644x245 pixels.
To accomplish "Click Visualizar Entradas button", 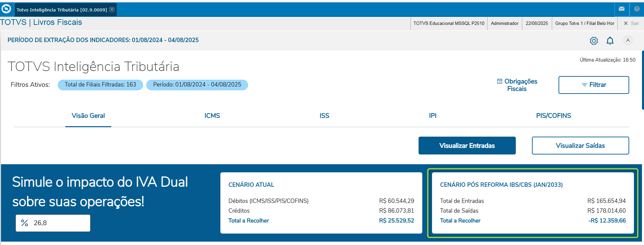I will tap(467, 146).
